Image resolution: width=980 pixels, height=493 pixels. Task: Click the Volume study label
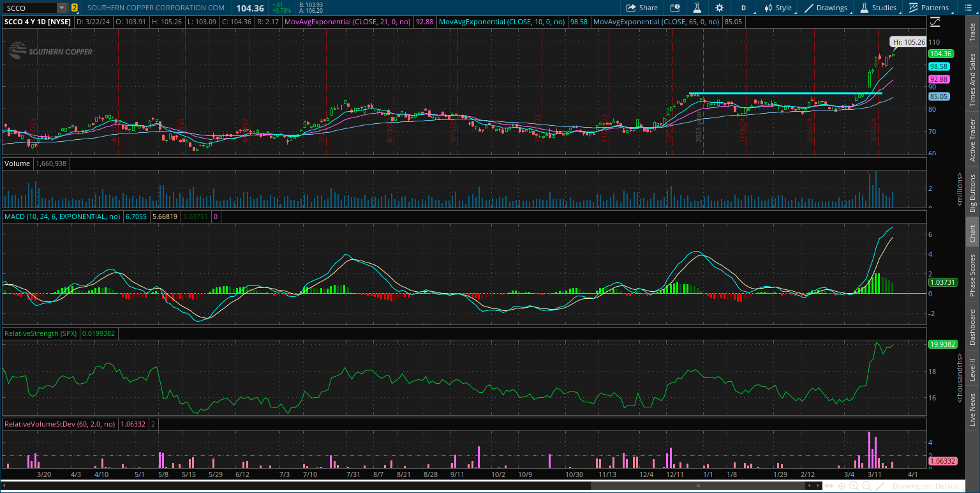17,163
